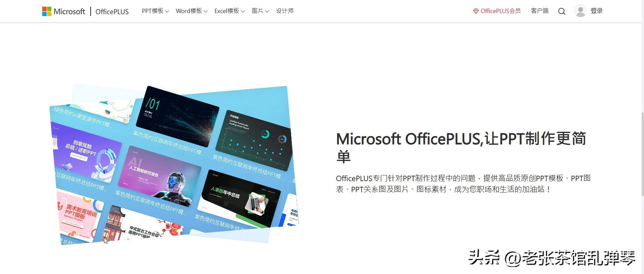Open the 人工智能研究报告 template thumbnail
Screen dimensions: 644x274
(x=160, y=176)
